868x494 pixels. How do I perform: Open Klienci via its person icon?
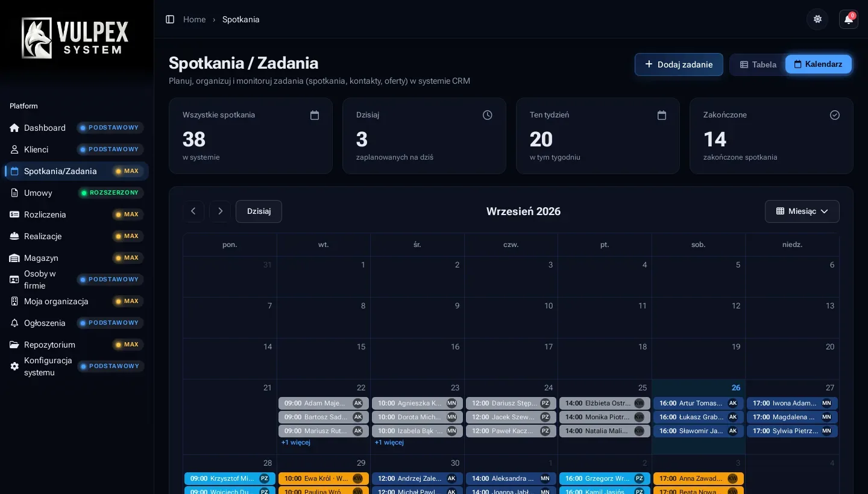(x=14, y=149)
